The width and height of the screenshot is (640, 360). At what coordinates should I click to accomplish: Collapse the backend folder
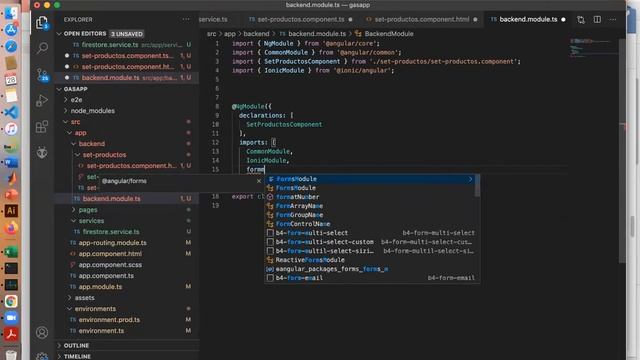click(74, 144)
